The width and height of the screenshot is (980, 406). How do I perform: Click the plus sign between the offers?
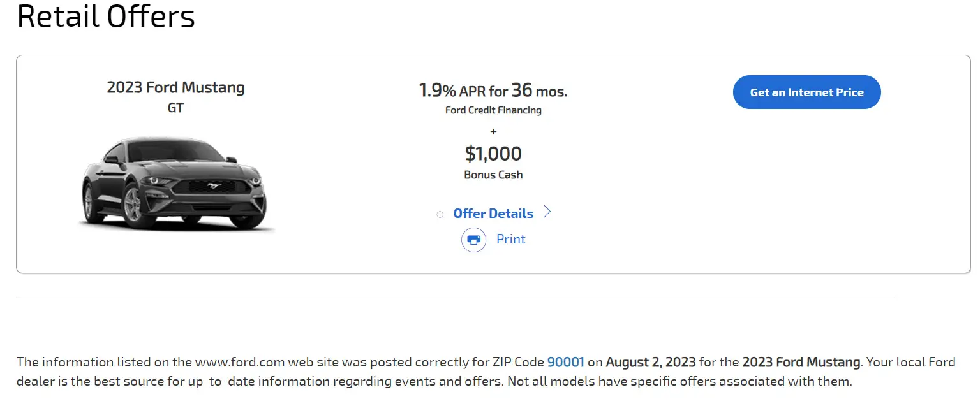click(493, 131)
